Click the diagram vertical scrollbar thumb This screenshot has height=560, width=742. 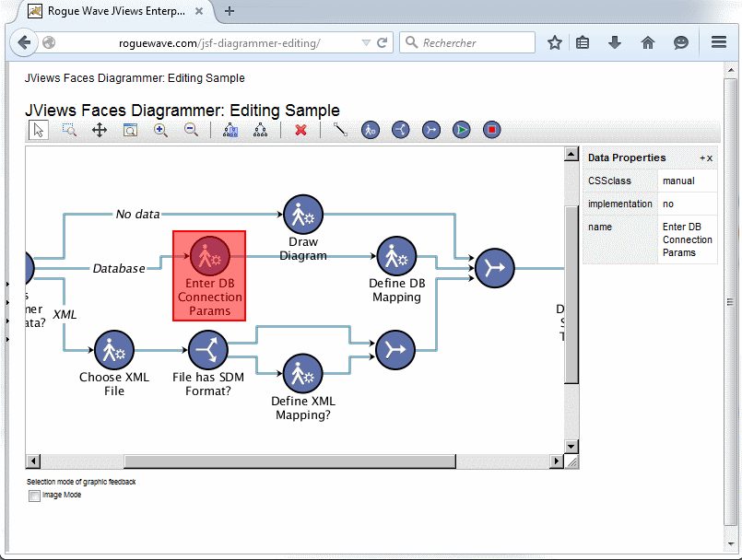[x=571, y=295]
